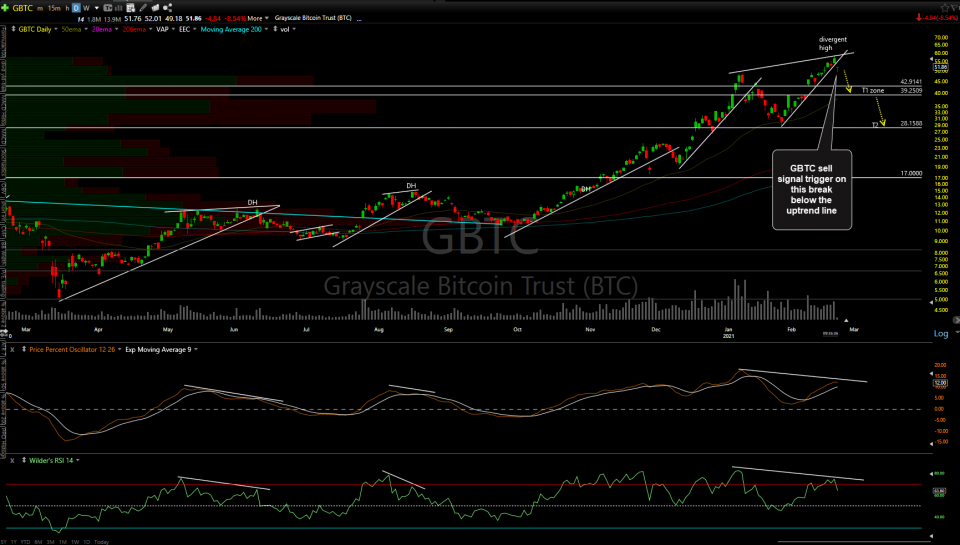The height and width of the screenshot is (545, 960).
Task: Click the Grayscale Bitcoin Trust (BTC) company name
Action: (313, 18)
